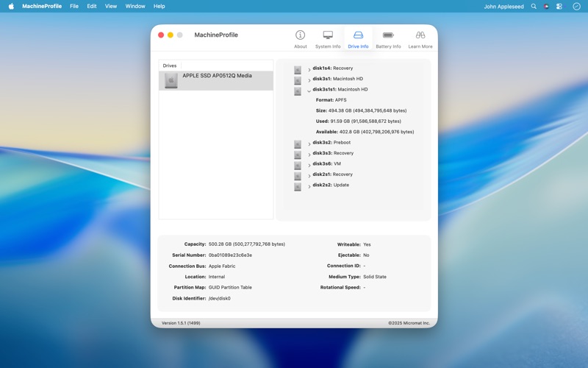Image resolution: width=588 pixels, height=368 pixels.
Task: Expand disk1s4 Recovery row
Action: [309, 70]
